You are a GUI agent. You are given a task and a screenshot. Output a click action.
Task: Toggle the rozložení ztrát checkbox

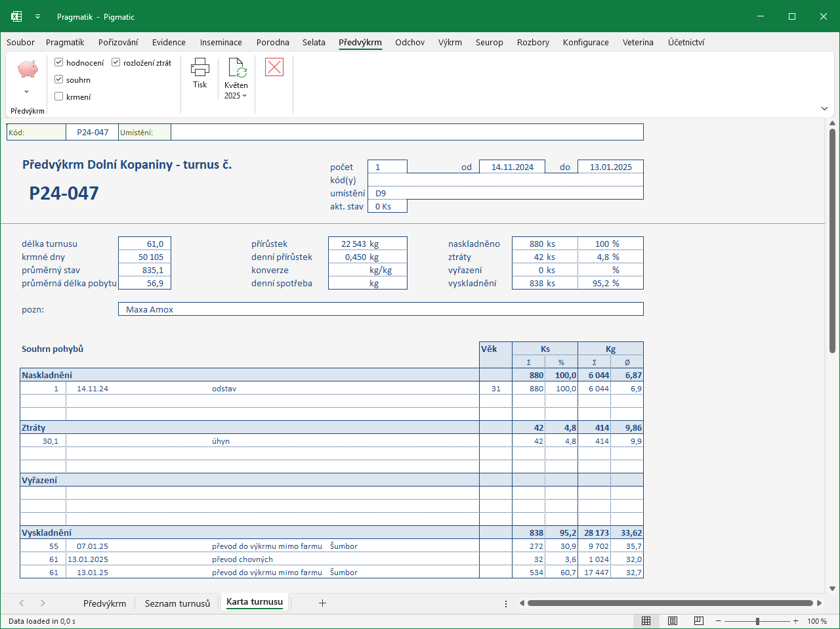115,62
